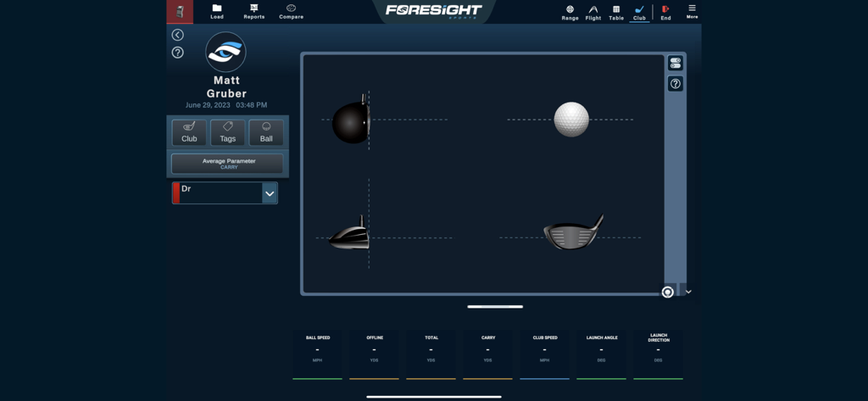
Task: Open Reports from the top bar
Action: coord(254,12)
